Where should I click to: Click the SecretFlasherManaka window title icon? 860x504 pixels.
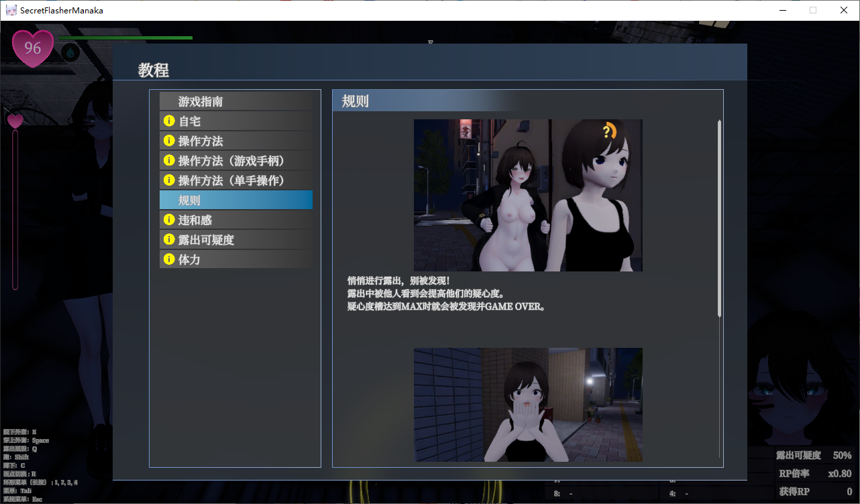coord(11,10)
